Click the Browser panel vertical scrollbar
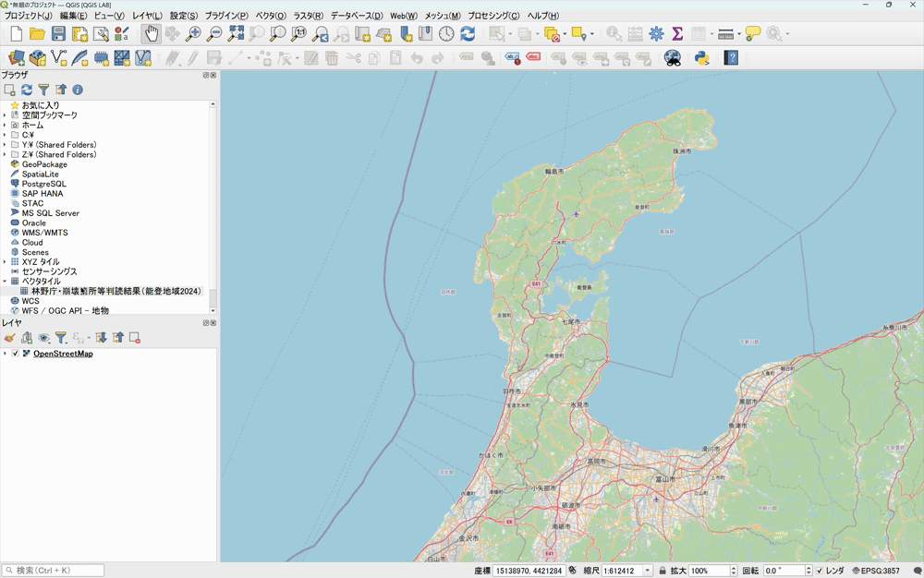The image size is (924, 578). [x=213, y=207]
